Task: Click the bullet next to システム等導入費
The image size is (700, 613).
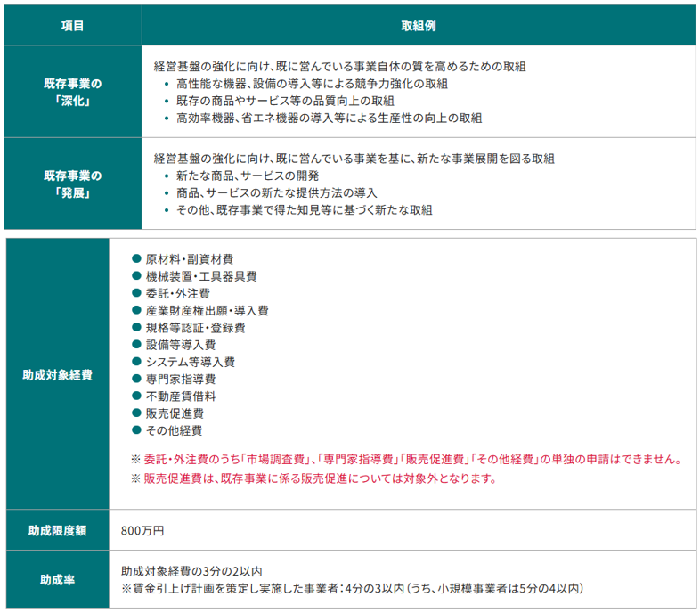Action: click(x=136, y=362)
